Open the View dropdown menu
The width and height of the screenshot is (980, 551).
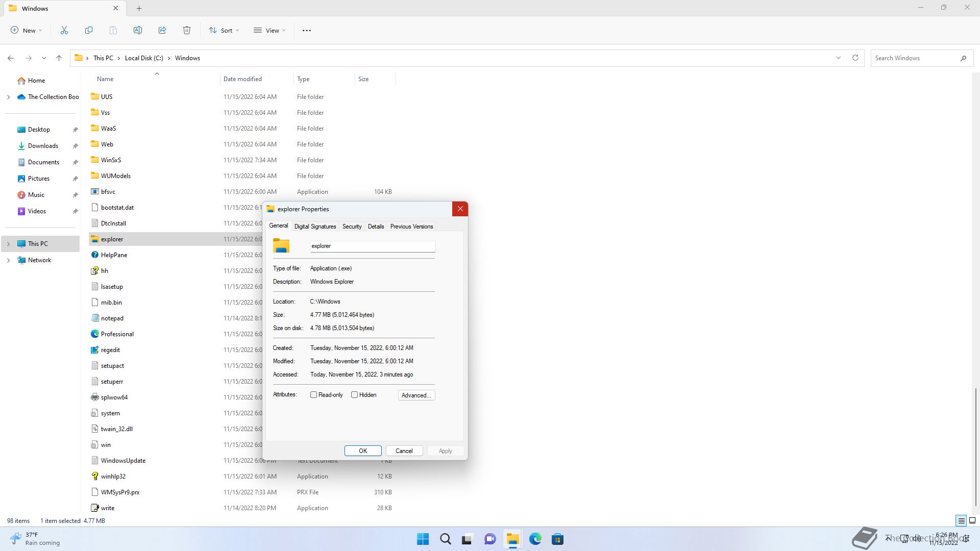pos(269,31)
